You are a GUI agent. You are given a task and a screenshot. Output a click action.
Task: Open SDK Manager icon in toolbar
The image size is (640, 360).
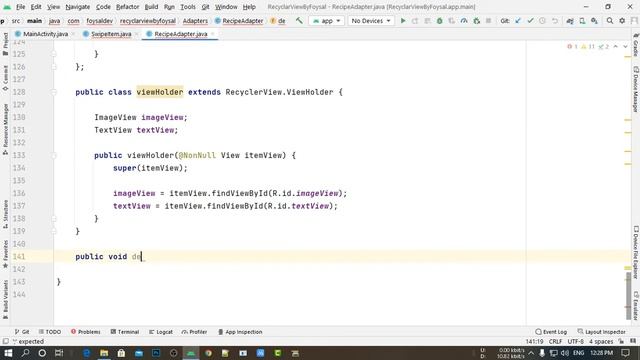tap(594, 20)
